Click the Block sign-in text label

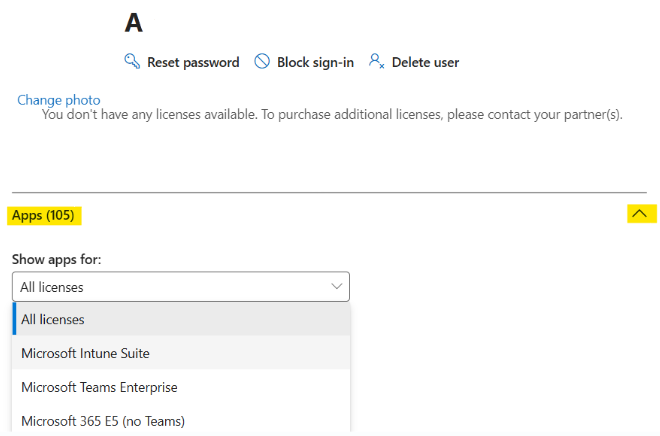click(315, 62)
